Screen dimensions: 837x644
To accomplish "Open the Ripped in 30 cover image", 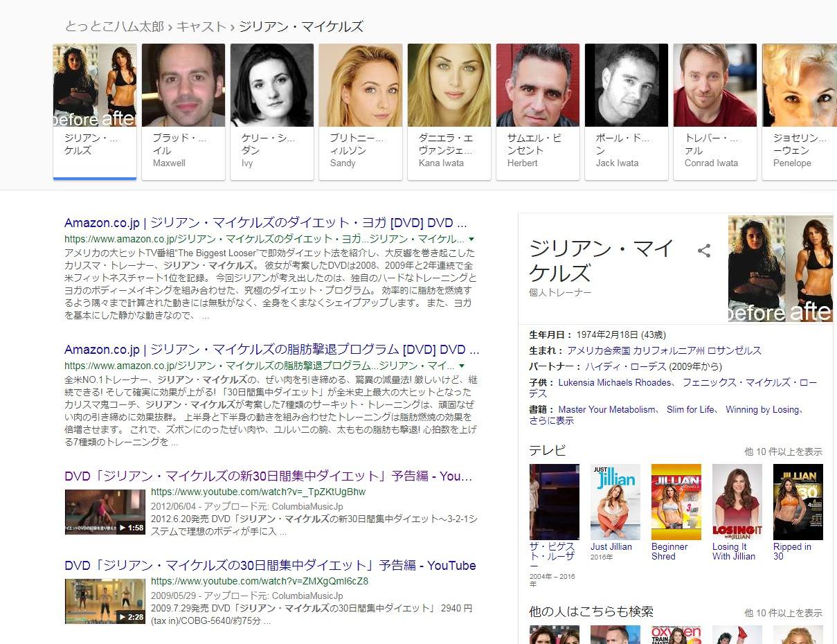I will tap(798, 502).
